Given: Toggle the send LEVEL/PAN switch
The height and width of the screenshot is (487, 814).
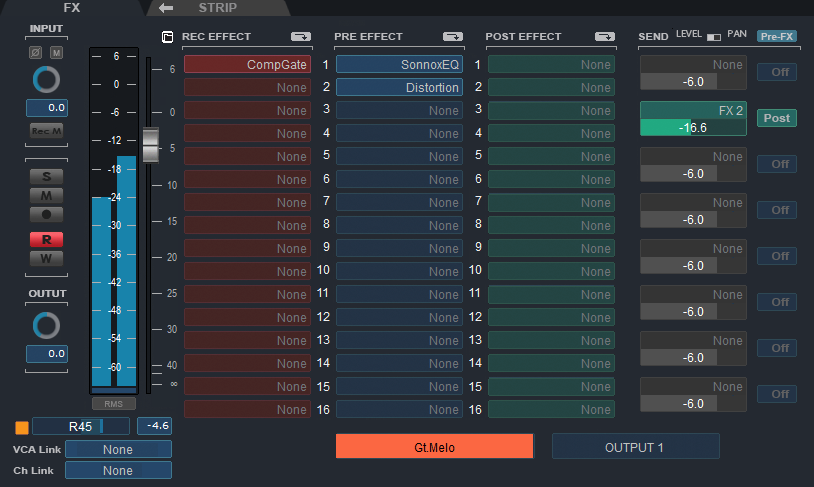Looking at the screenshot, I should pyautogui.click(x=713, y=37).
